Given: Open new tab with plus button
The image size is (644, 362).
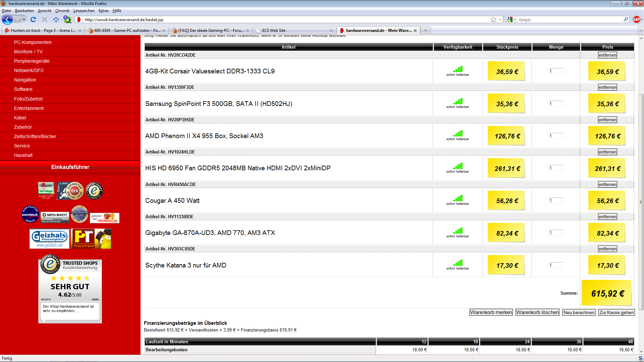Looking at the screenshot, I should pos(425,31).
